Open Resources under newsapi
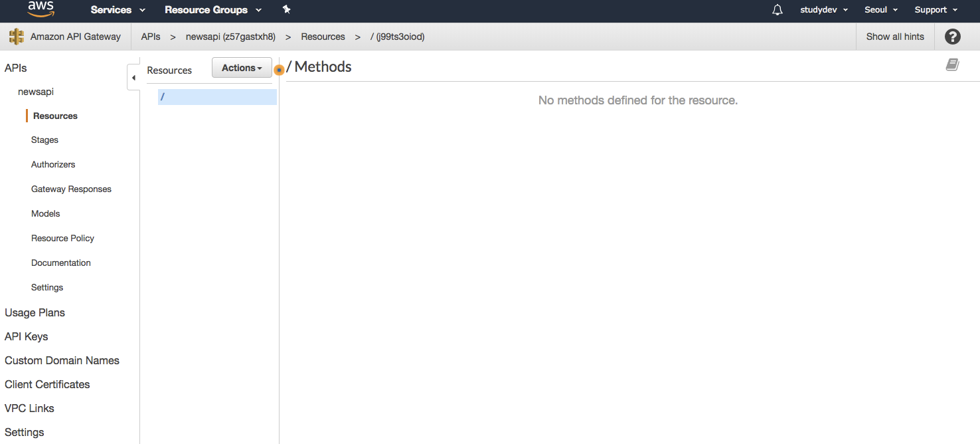The image size is (980, 444). (55, 116)
